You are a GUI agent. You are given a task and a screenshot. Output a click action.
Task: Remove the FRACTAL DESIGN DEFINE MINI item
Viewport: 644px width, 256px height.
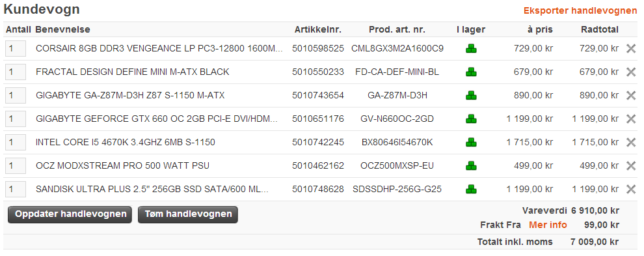[631, 72]
